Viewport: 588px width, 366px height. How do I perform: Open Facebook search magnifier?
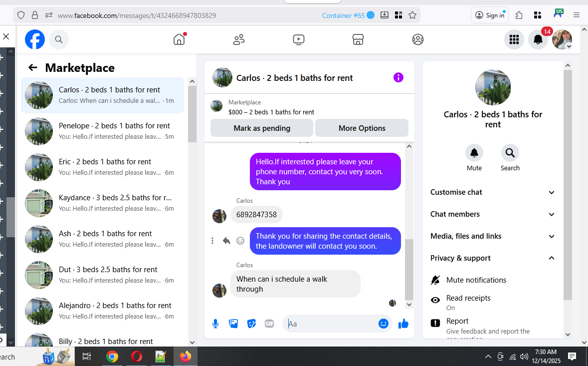point(59,39)
